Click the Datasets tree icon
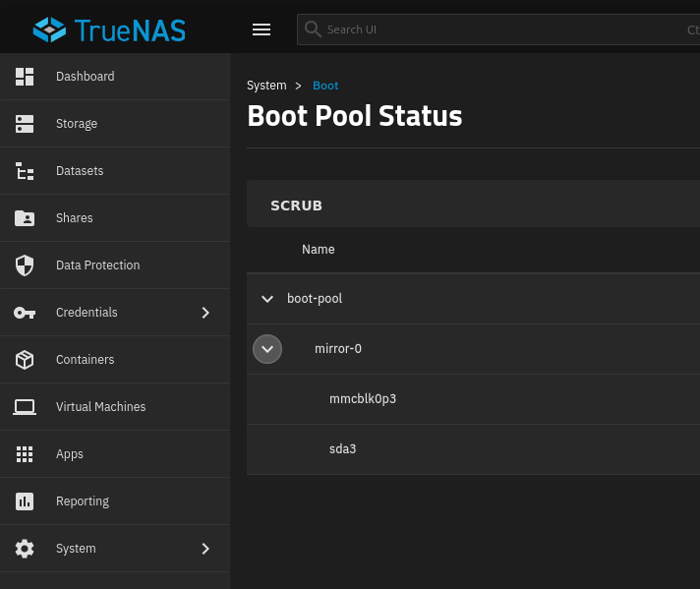This screenshot has height=589, width=700. [25, 171]
